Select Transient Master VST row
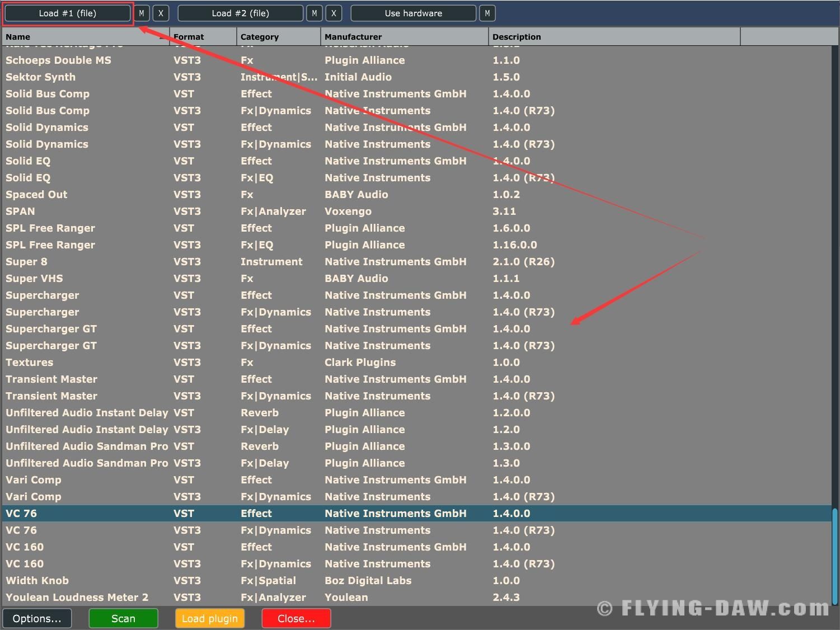This screenshot has height=630, width=840. click(416, 379)
